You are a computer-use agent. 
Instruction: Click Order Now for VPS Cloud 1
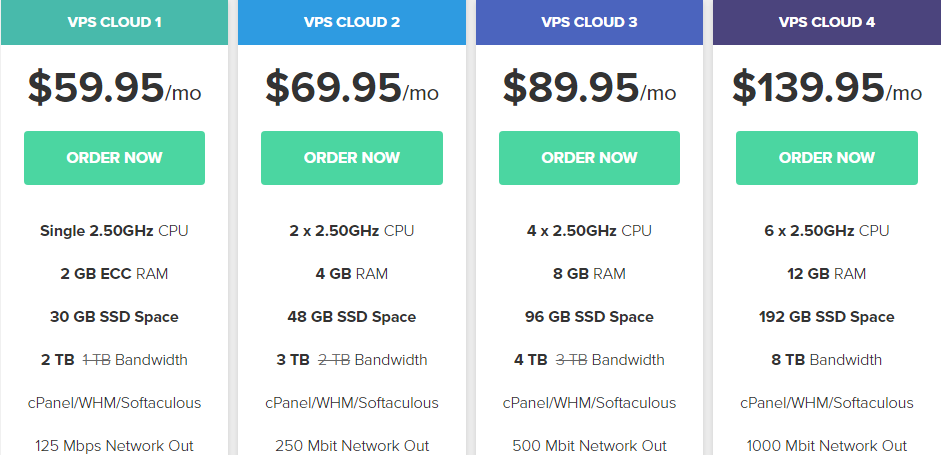pos(114,158)
